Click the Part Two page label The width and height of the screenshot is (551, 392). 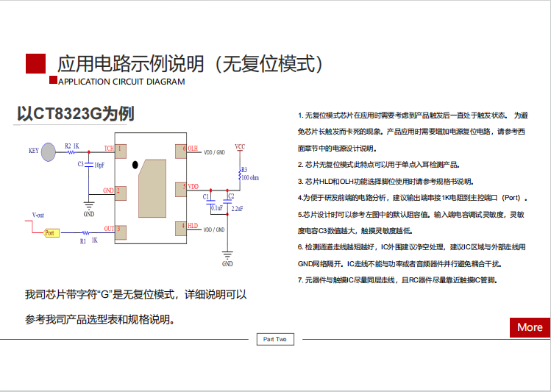(275, 339)
